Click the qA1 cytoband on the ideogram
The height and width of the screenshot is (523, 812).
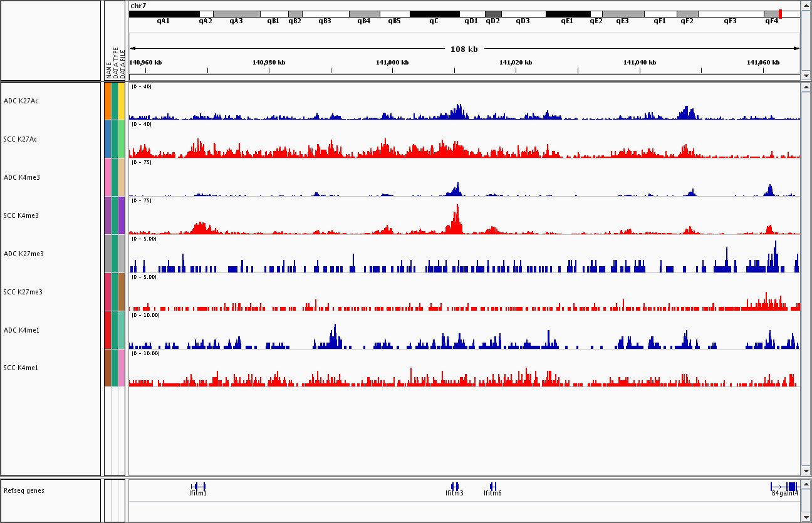pos(164,14)
